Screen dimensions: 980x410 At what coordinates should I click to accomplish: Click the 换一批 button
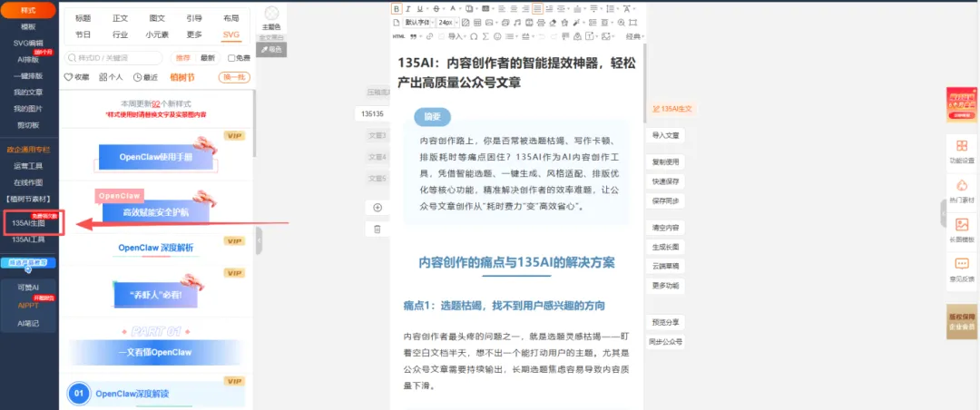click(234, 77)
